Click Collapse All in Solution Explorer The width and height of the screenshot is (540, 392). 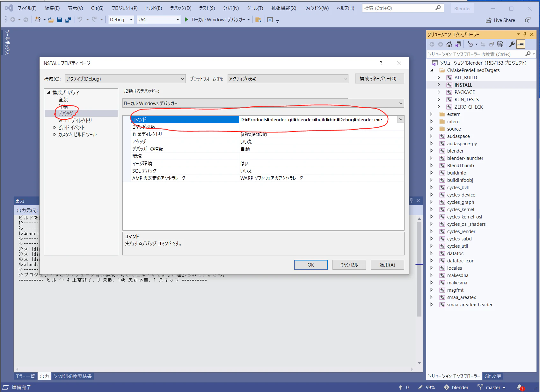492,44
